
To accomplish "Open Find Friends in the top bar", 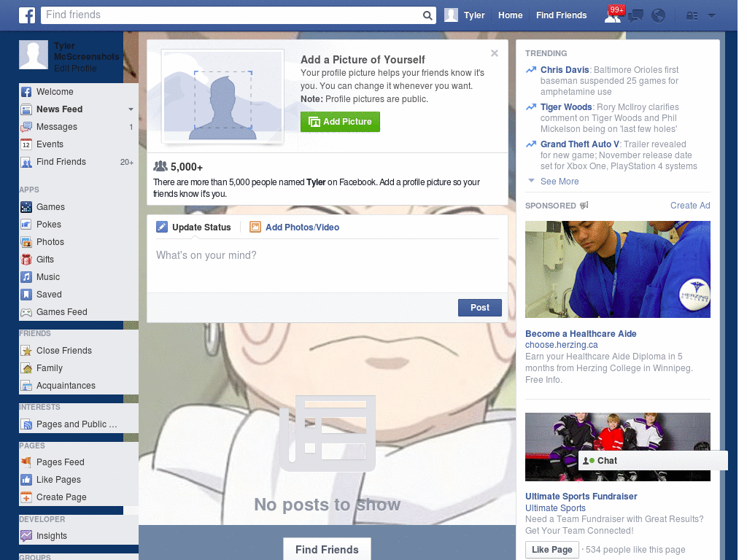I will coord(561,15).
